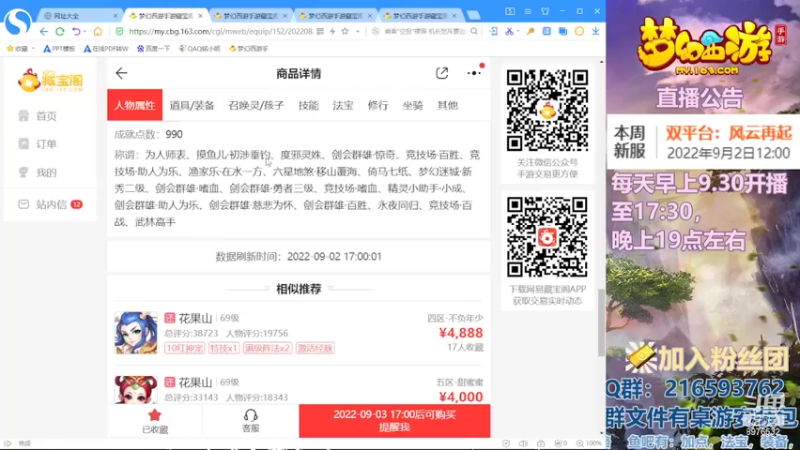800x450 pixels.
Task: Open the PPT模板 bookmark
Action: click(59, 48)
